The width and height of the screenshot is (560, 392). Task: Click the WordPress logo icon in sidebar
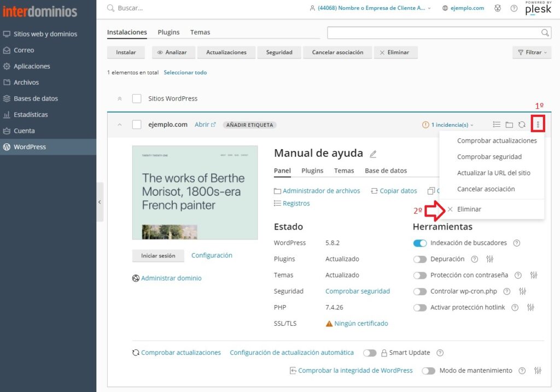coord(7,147)
